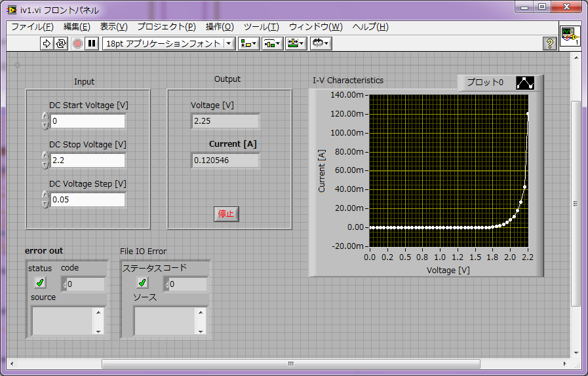Click the window's vertical scrollbar thumb
The width and height of the screenshot is (588, 376).
(x=576, y=204)
